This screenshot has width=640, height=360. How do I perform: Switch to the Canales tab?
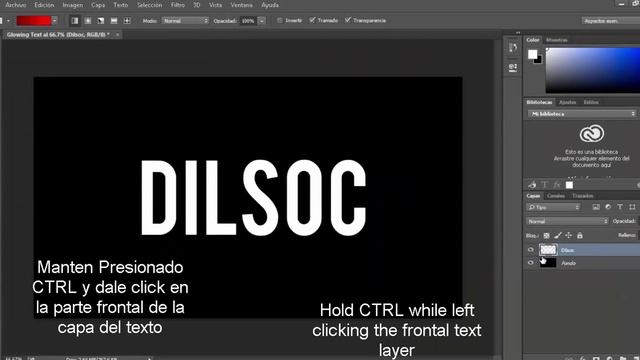[556, 196]
